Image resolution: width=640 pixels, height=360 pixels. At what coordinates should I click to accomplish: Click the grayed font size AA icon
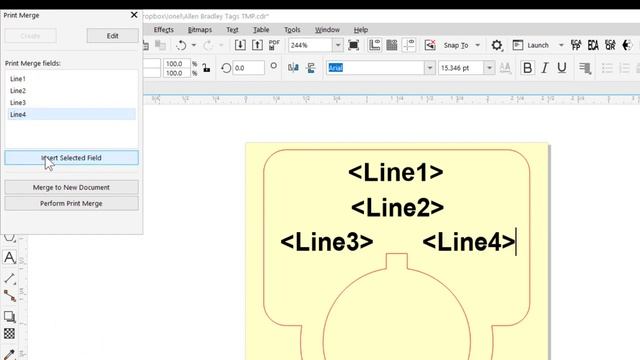(505, 68)
